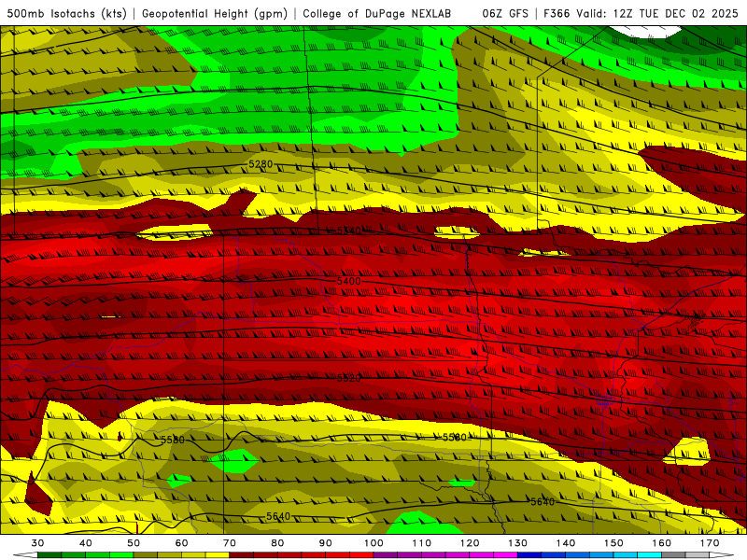747x560 pixels.
Task: Click the 'Valid: 12Z TUE DEC 02 2025' text
Action: 657,13
